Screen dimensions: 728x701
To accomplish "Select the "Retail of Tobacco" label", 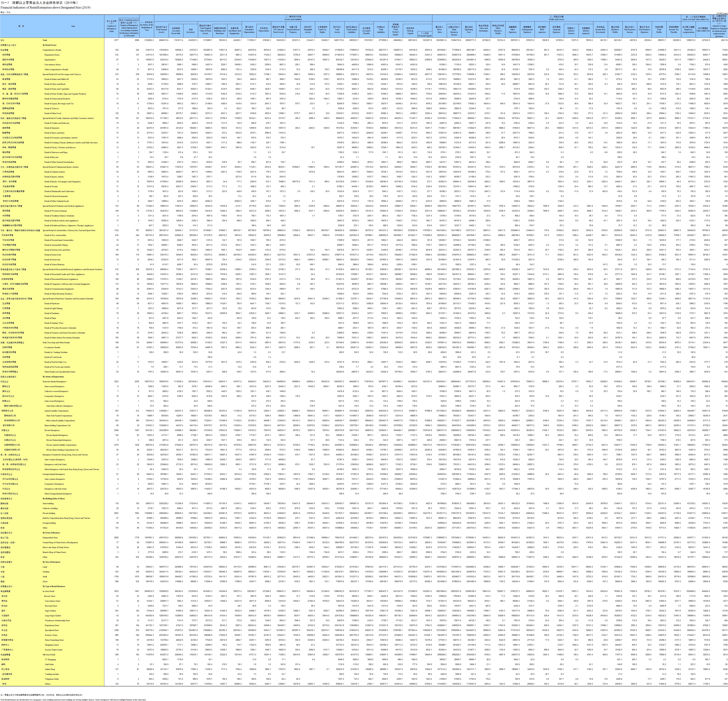I will 52,108.
